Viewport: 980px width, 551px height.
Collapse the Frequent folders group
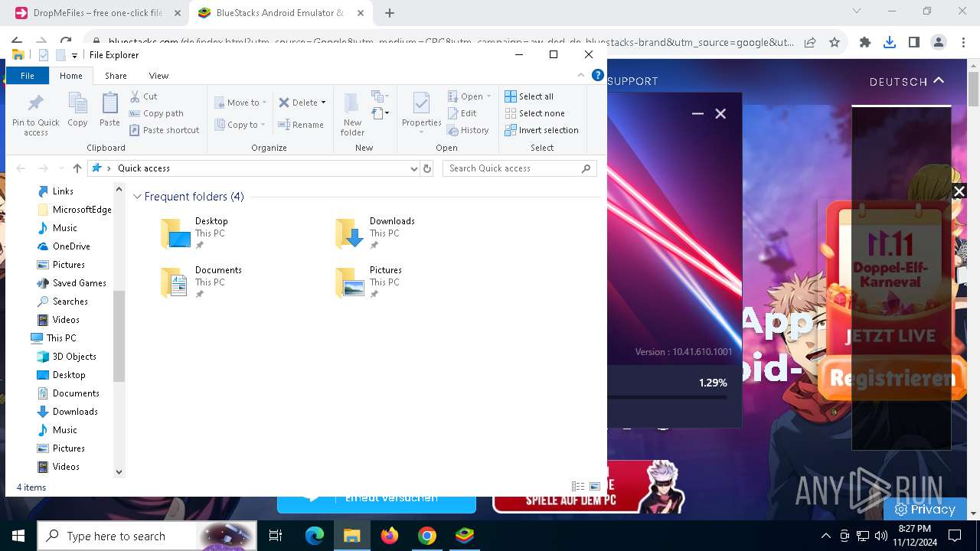pyautogui.click(x=138, y=197)
